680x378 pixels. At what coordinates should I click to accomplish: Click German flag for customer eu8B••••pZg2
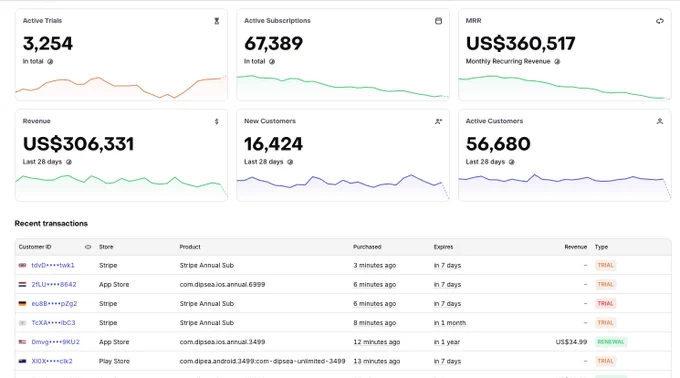click(x=23, y=303)
